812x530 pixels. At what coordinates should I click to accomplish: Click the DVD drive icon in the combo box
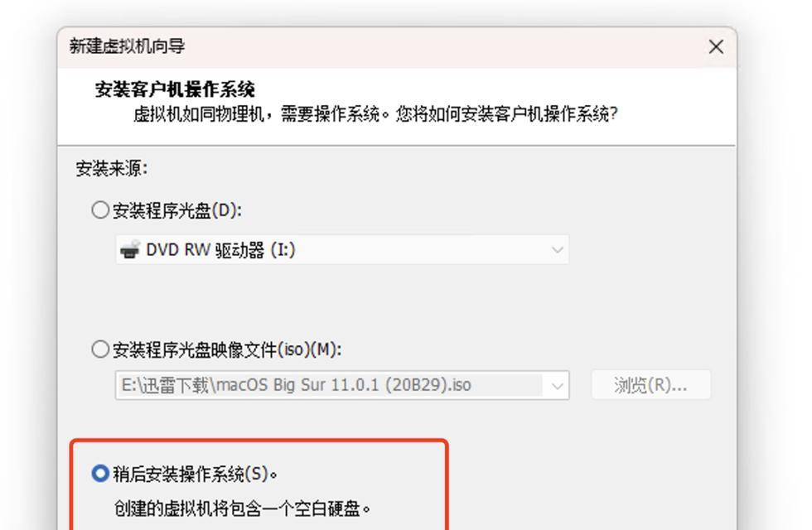(130, 249)
